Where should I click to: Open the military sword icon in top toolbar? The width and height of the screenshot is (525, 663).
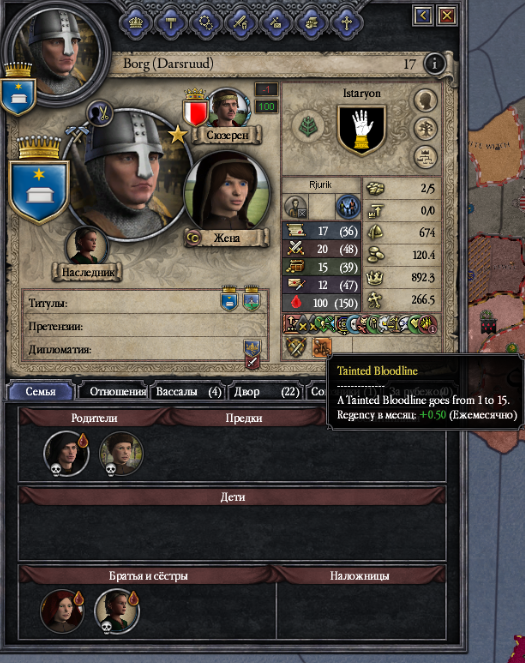click(x=241, y=22)
